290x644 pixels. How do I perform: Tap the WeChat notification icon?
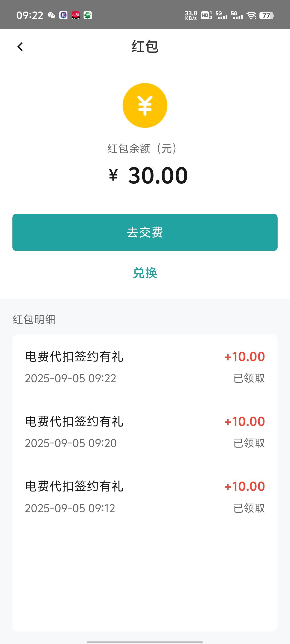[51, 15]
